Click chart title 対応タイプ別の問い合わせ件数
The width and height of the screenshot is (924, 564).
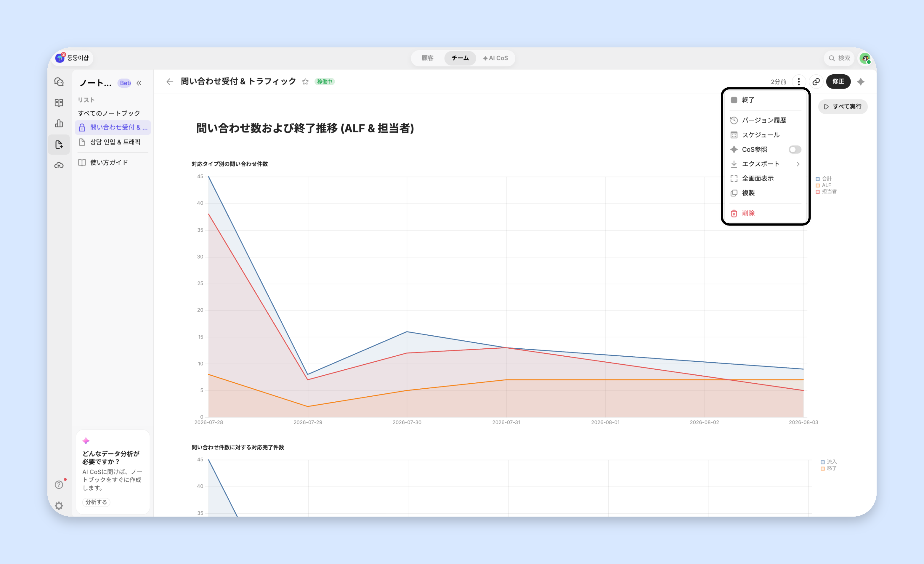pyautogui.click(x=230, y=164)
